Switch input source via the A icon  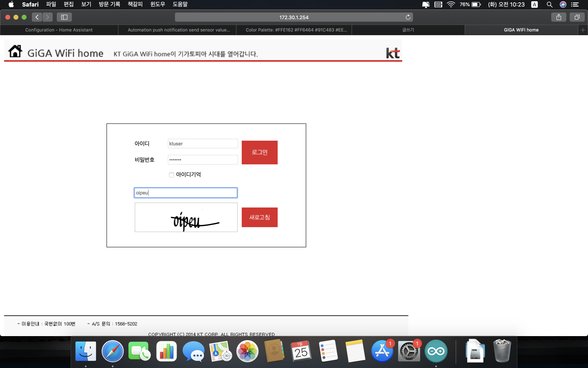(x=534, y=4)
